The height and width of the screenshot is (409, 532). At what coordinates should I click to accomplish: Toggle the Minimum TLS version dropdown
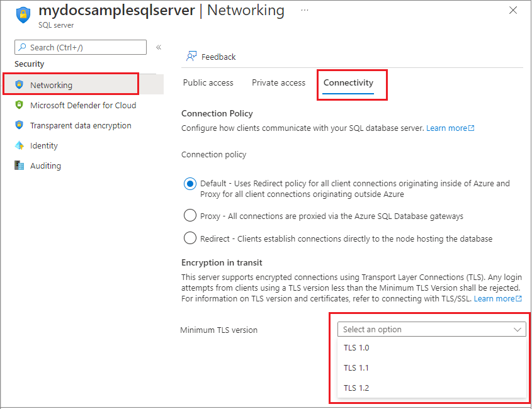pyautogui.click(x=431, y=329)
